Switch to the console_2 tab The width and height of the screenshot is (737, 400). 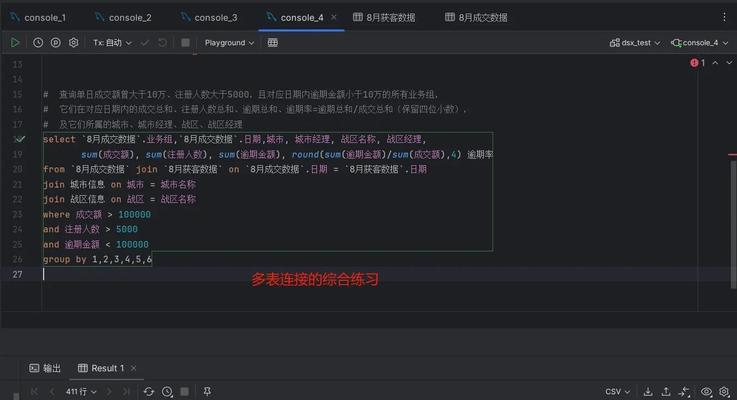pyautogui.click(x=123, y=17)
